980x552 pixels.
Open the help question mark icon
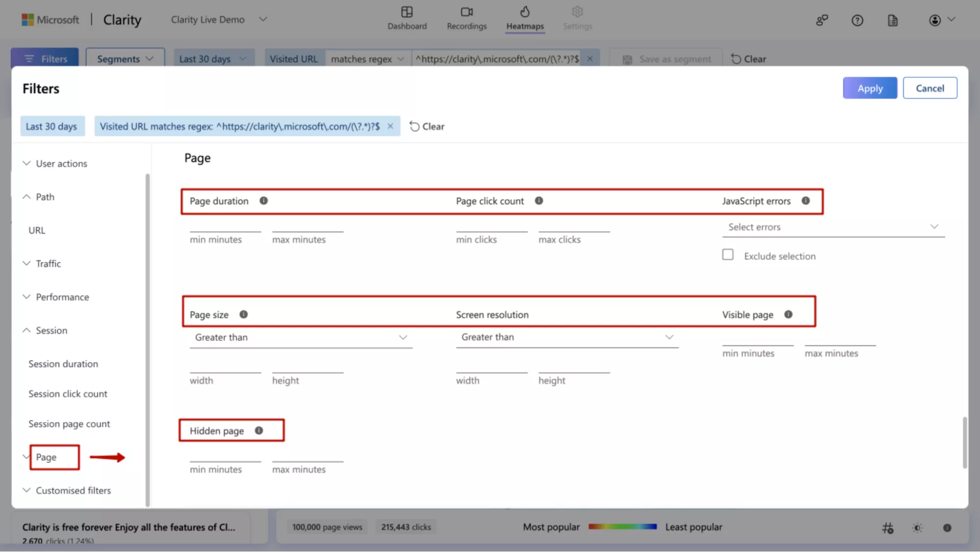(x=857, y=20)
